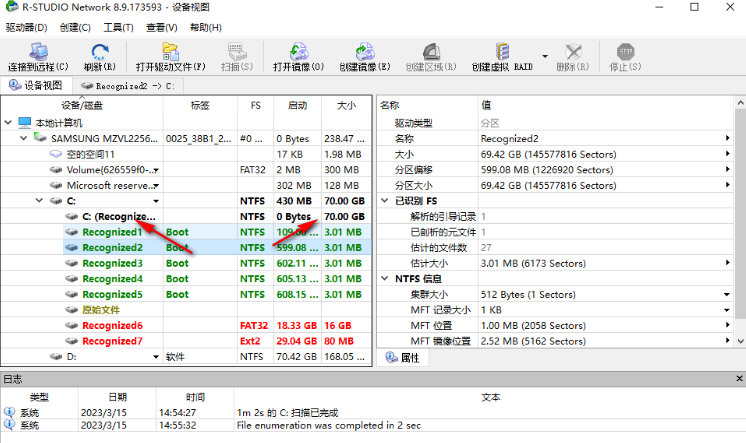Click the log entry 'File enumeration was completed'
746x443 pixels.
[329, 425]
